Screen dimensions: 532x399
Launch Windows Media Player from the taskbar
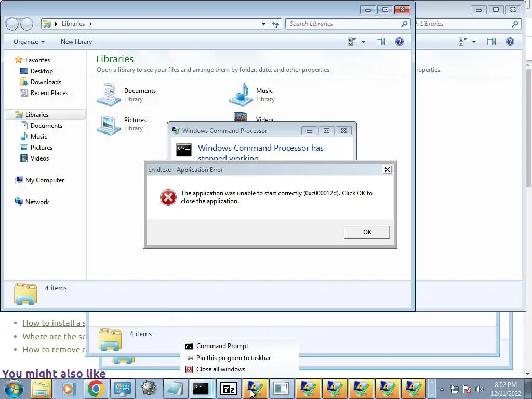tap(68, 389)
